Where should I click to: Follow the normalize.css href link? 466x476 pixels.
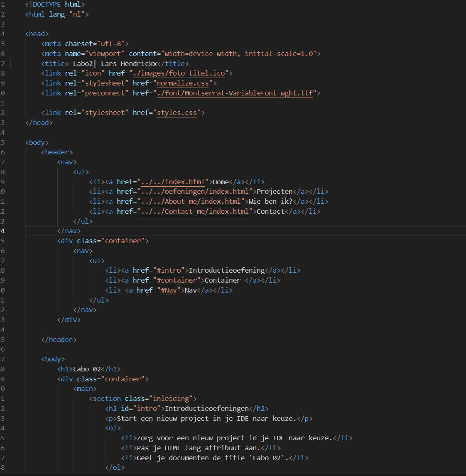183,83
